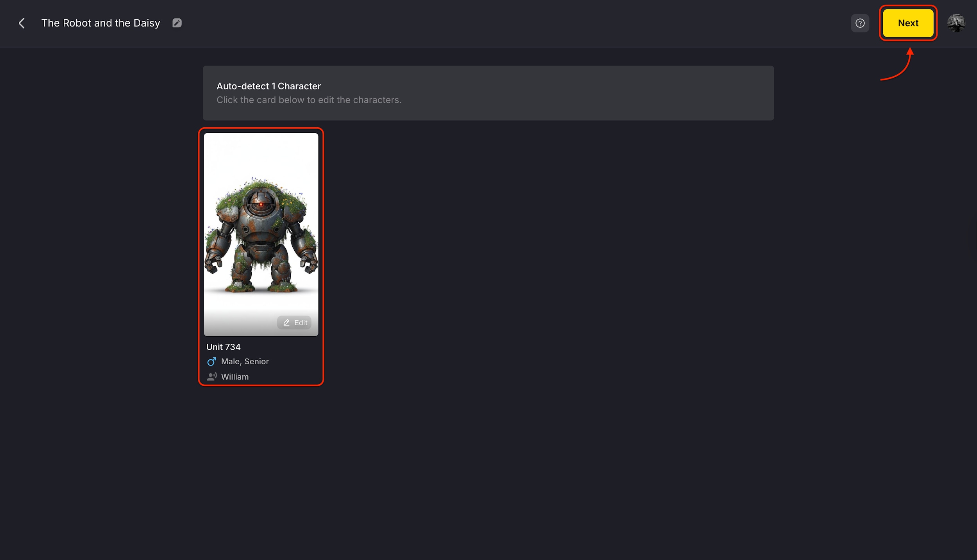The width and height of the screenshot is (977, 560).
Task: Open help documentation from the top bar
Action: point(860,23)
